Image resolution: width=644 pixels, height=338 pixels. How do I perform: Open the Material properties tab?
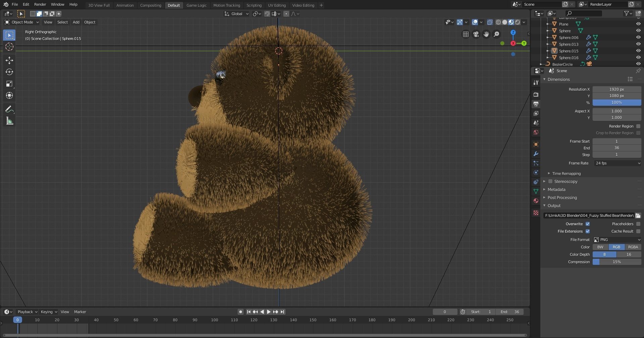536,201
